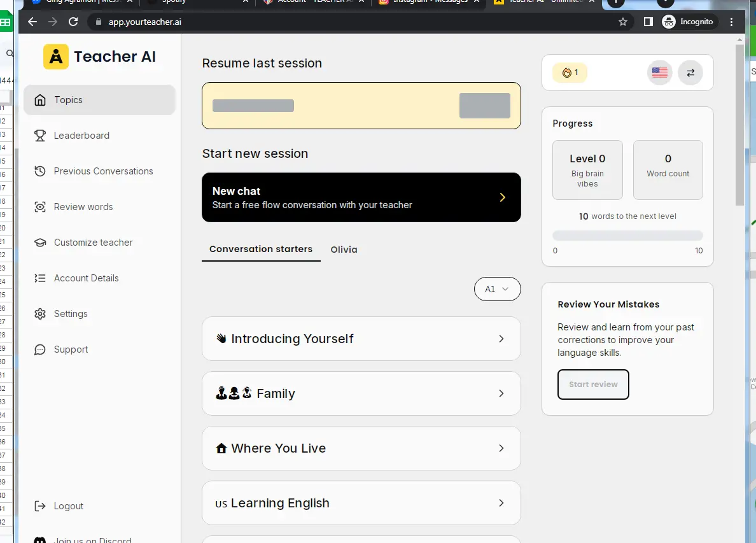The width and height of the screenshot is (756, 543).
Task: Click the Level 0 progress card
Action: point(587,170)
